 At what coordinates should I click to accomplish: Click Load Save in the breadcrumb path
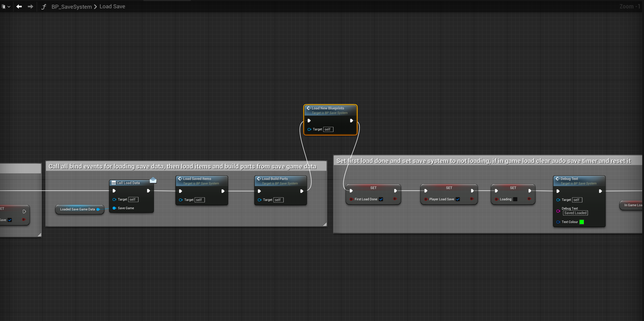click(x=112, y=6)
